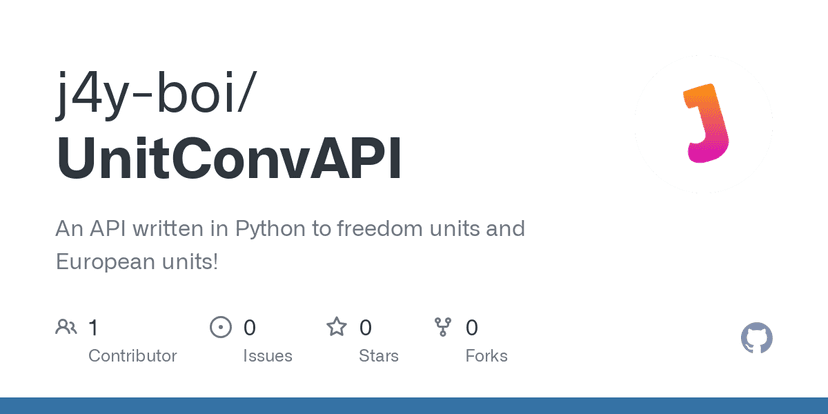This screenshot has height=414, width=828.
Task: Click the description line starting "An API written"
Action: tap(290, 229)
